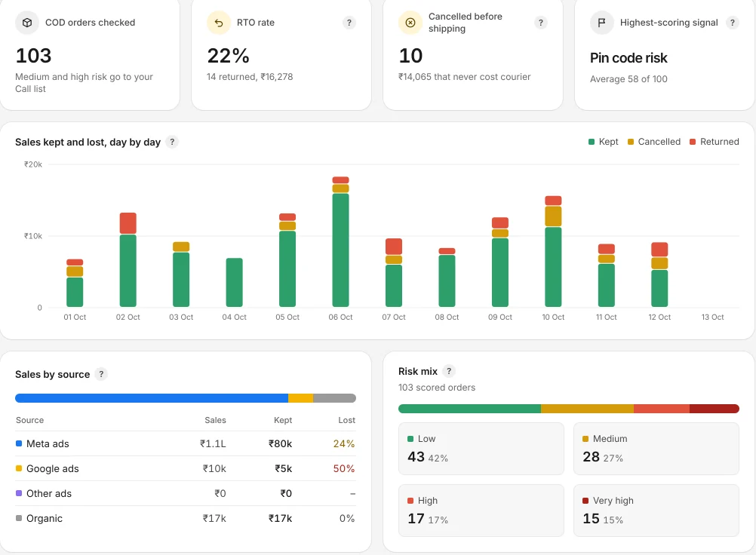Viewport: 756px width, 555px height.
Task: Click the COD orders checked box icon
Action: coord(27,23)
